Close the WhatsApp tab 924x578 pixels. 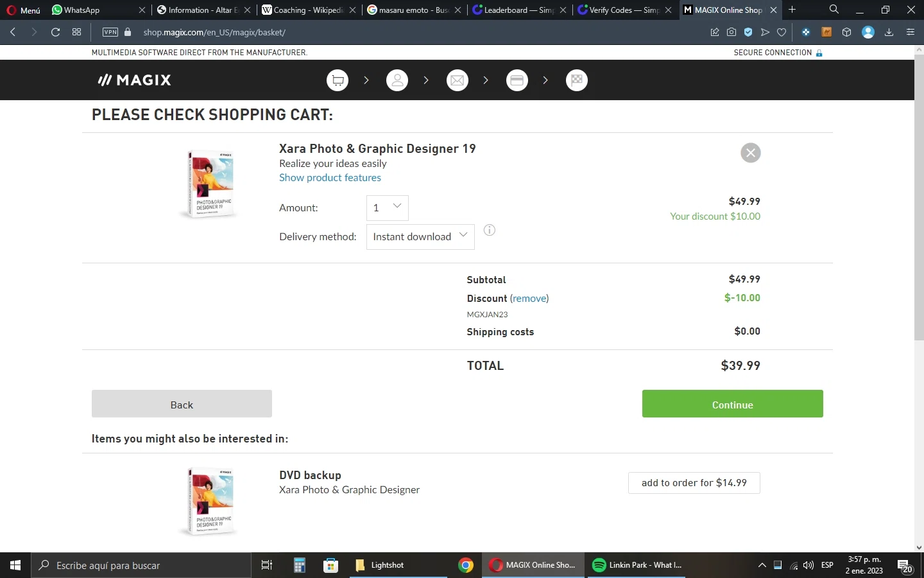tap(142, 10)
